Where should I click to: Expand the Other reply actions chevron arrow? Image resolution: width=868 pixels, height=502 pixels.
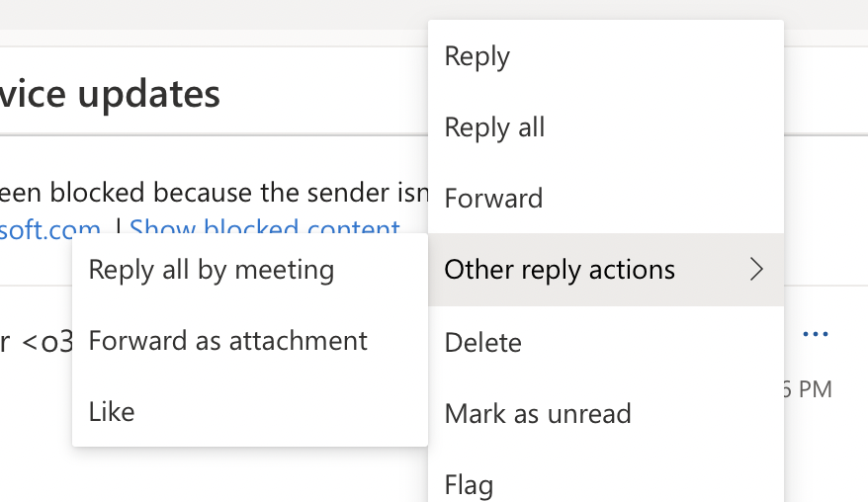756,270
